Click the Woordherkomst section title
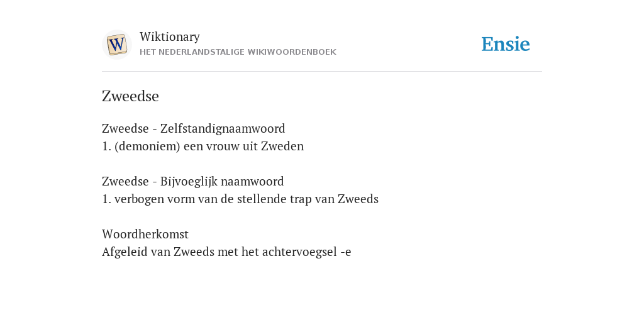The width and height of the screenshot is (644, 322). [145, 234]
